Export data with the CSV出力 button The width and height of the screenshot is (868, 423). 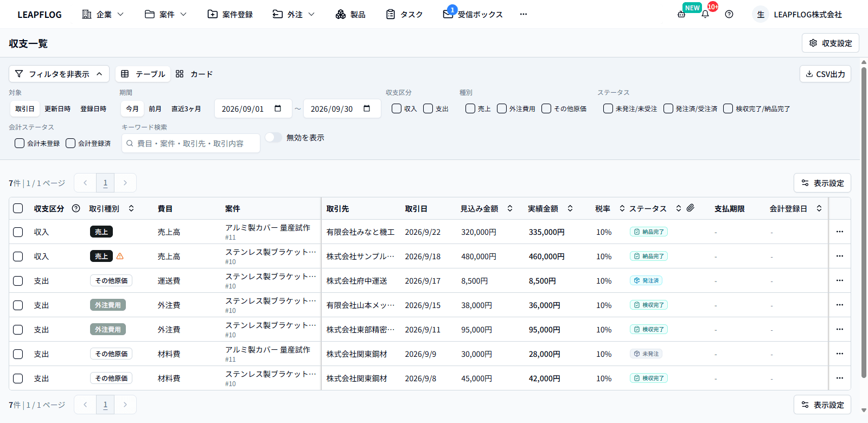coord(825,74)
